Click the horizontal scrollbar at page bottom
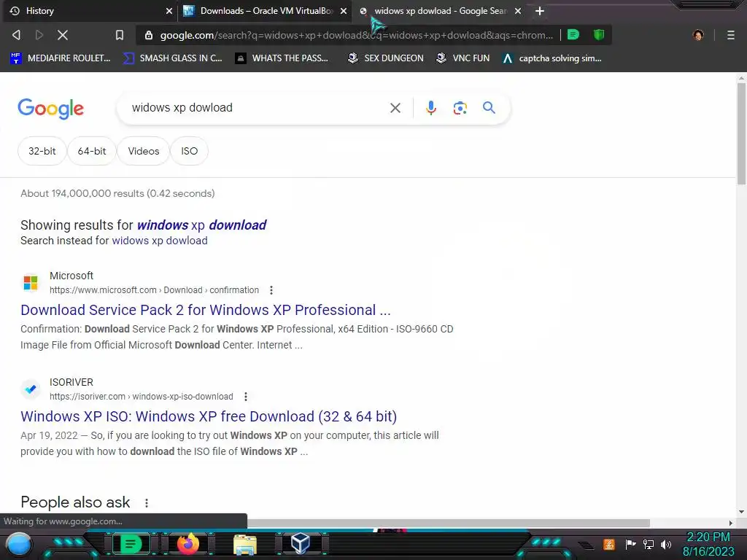Viewport: 747px width, 560px height. (x=448, y=523)
